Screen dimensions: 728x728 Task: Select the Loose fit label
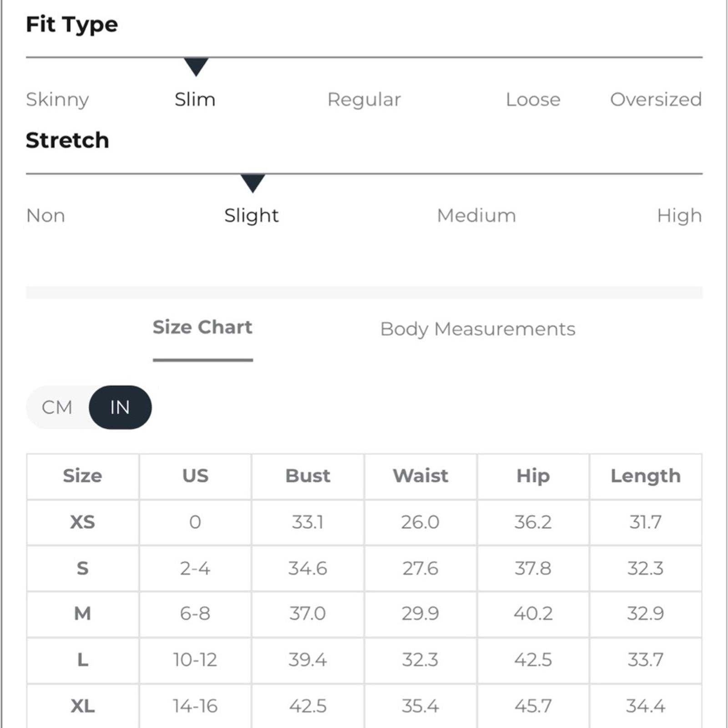pos(533,99)
